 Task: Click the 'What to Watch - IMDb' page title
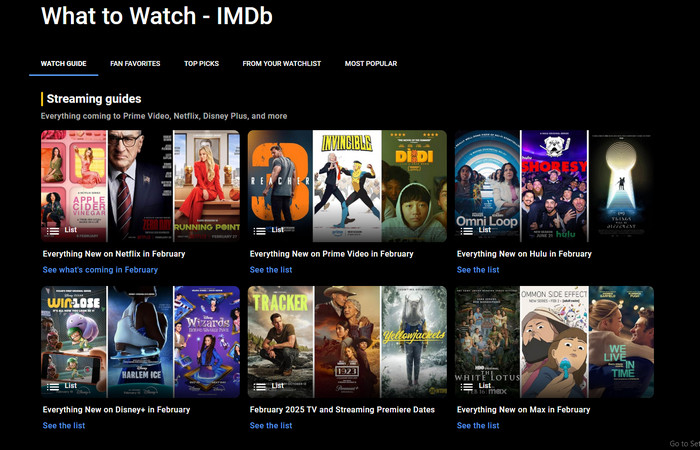click(157, 16)
